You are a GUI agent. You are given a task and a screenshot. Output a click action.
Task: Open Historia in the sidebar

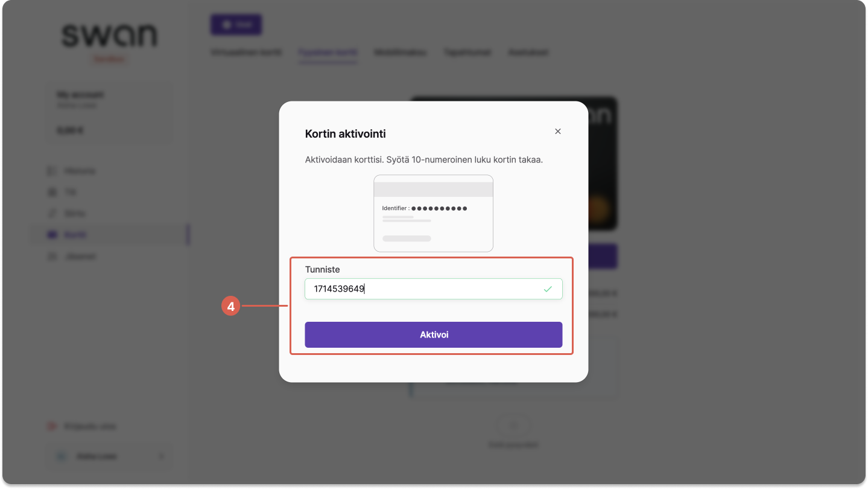tap(80, 171)
